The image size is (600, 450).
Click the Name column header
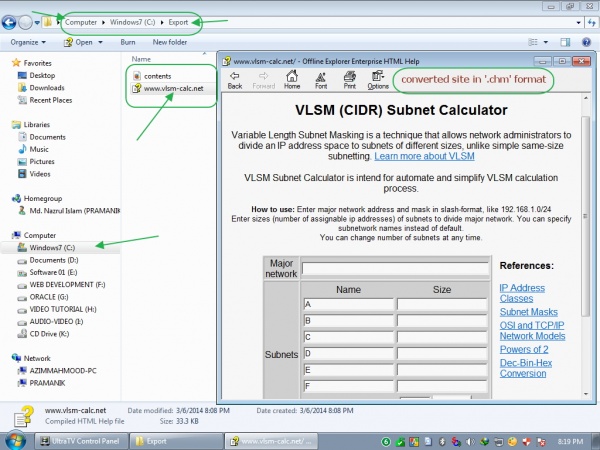coord(141,59)
